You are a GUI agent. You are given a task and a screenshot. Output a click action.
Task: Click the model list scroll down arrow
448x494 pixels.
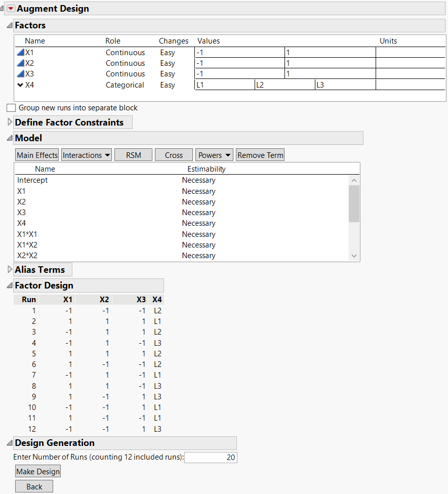point(354,256)
